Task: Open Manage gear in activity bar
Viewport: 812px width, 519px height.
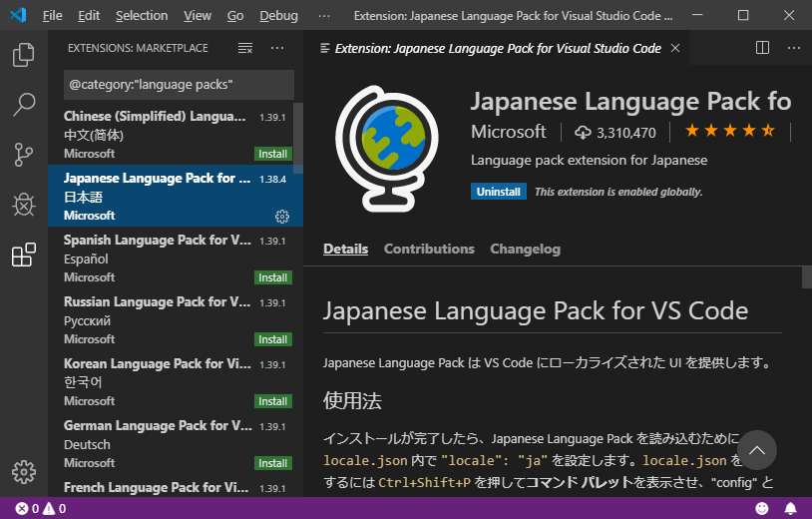Action: coord(24,472)
